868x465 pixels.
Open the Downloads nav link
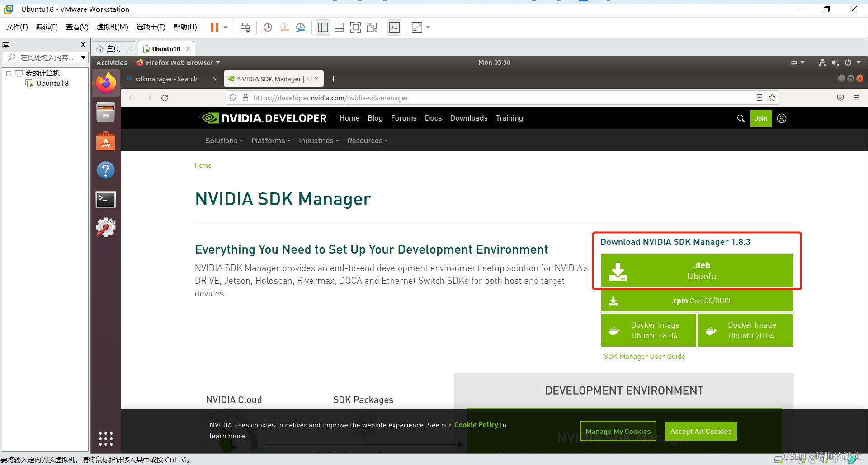(x=469, y=118)
